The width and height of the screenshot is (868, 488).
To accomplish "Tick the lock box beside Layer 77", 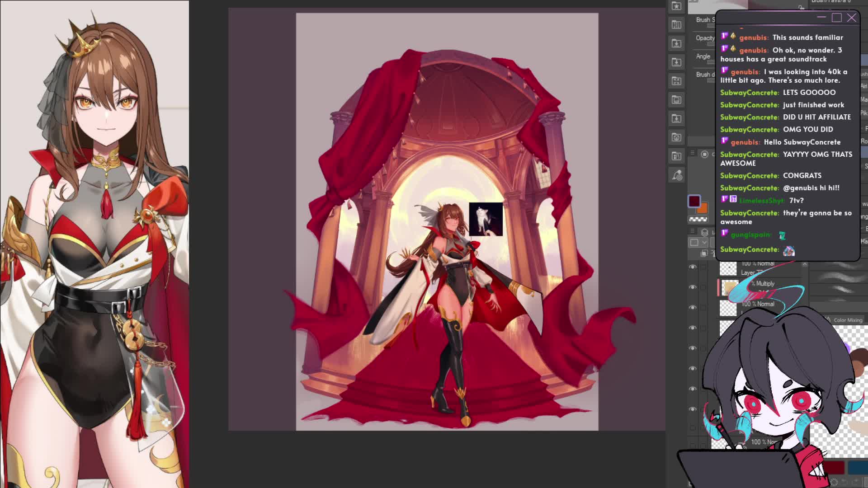I will 703,267.
